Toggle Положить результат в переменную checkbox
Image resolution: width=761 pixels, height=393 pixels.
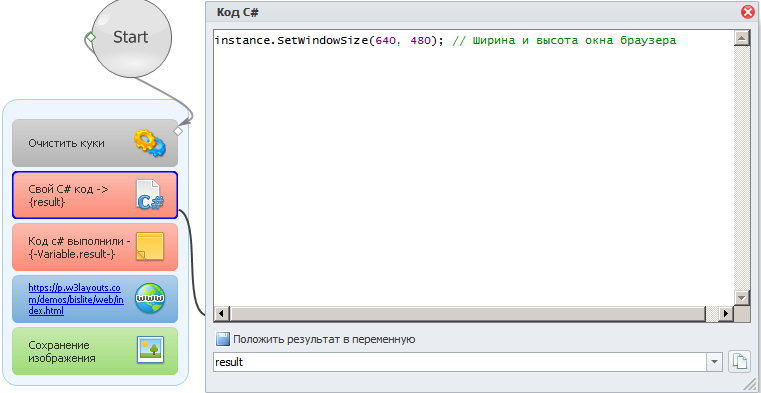coord(223,339)
